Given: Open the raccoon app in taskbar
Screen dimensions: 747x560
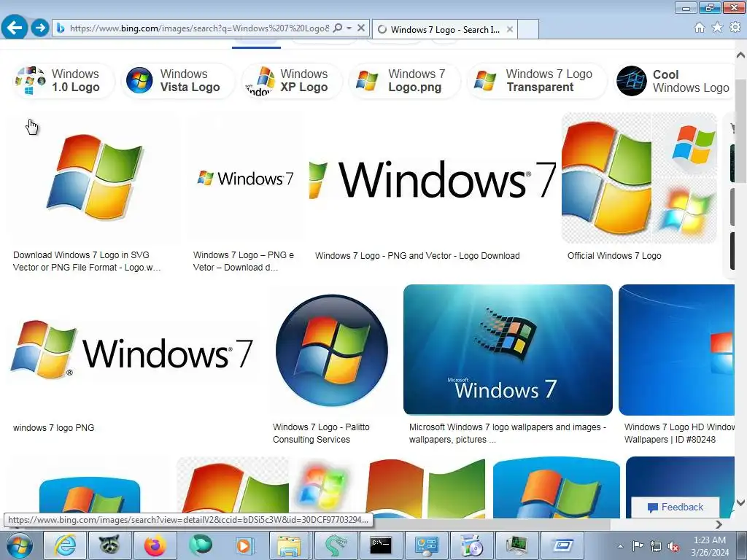Looking at the screenshot, I should point(109,545).
